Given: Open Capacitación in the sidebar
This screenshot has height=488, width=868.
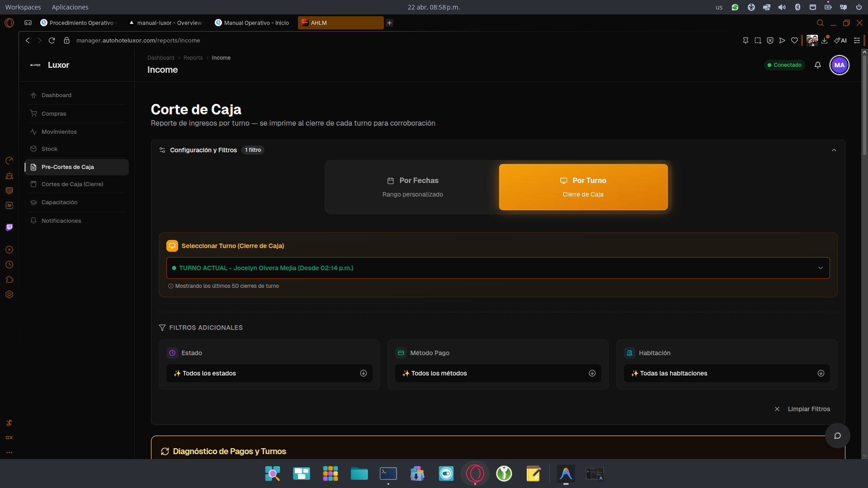Looking at the screenshot, I should click(x=77, y=202).
